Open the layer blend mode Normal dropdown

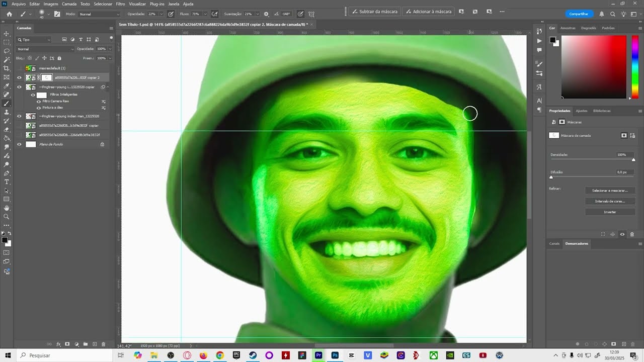pos(45,49)
